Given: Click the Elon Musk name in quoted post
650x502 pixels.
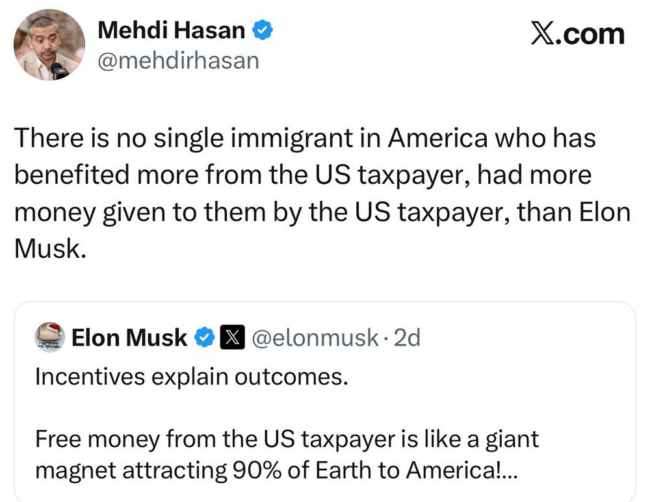Looking at the screenshot, I should point(129,339).
